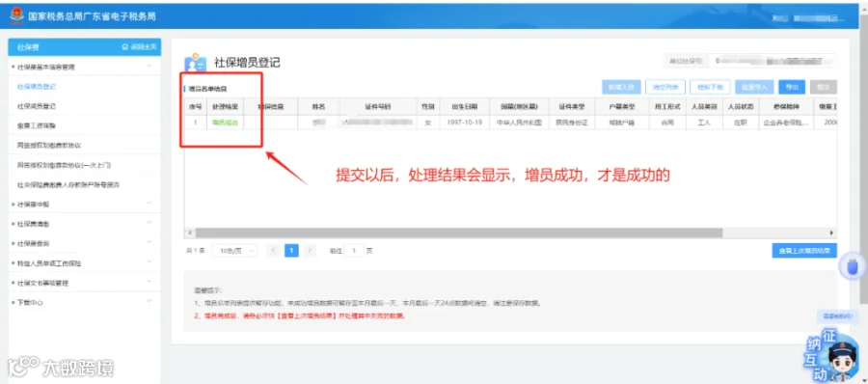Click the 人员状态 column header
The width and height of the screenshot is (868, 384).
741,106
